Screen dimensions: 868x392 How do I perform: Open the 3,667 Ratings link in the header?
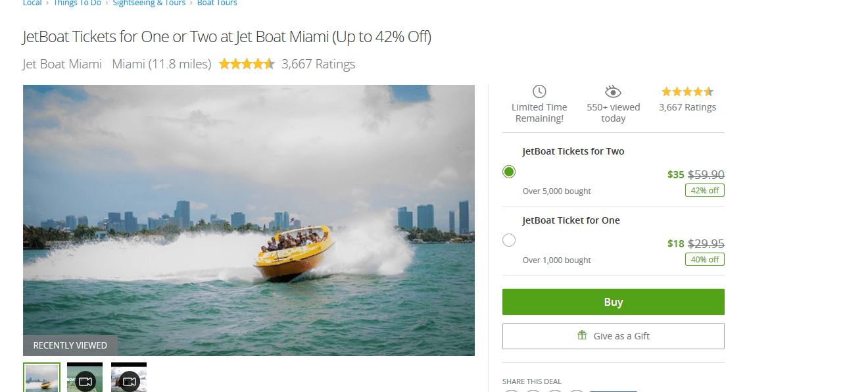click(x=318, y=64)
